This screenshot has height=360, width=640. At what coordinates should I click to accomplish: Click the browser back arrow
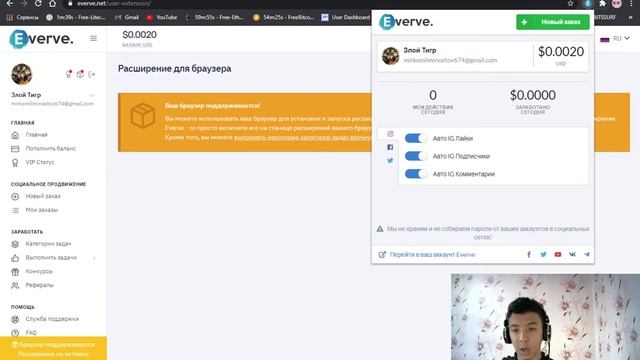(10, 4)
